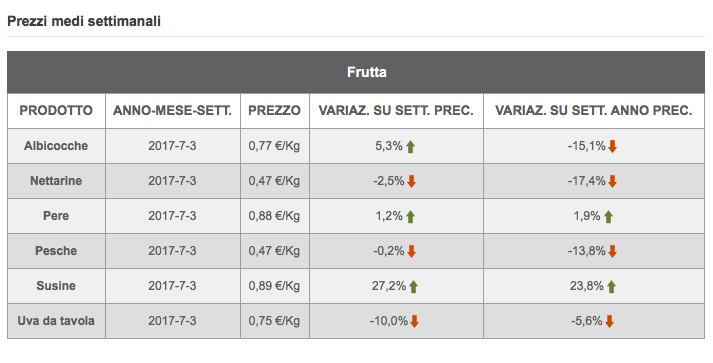Viewport: 713px width, 363px height.
Task: Click green arrow next to Pere 1,9%
Action: 608,217
